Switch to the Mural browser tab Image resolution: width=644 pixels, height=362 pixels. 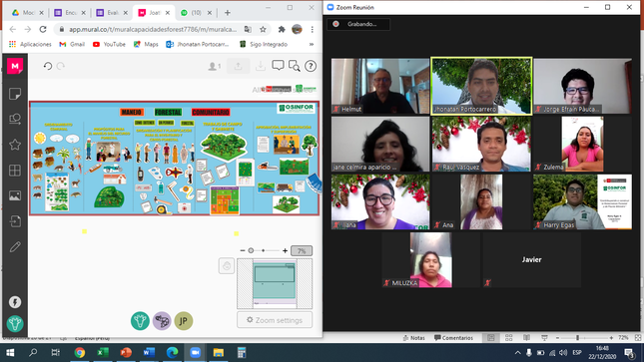(x=154, y=13)
